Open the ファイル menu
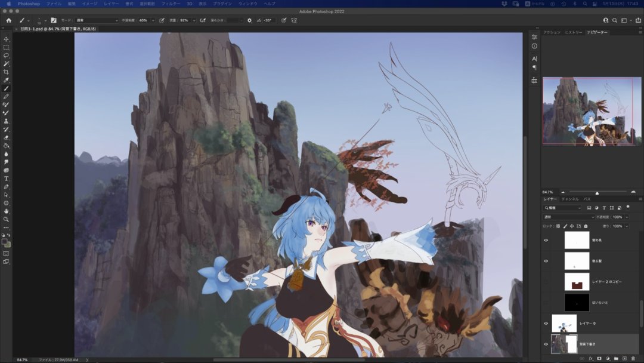This screenshot has width=644, height=363. (54, 4)
